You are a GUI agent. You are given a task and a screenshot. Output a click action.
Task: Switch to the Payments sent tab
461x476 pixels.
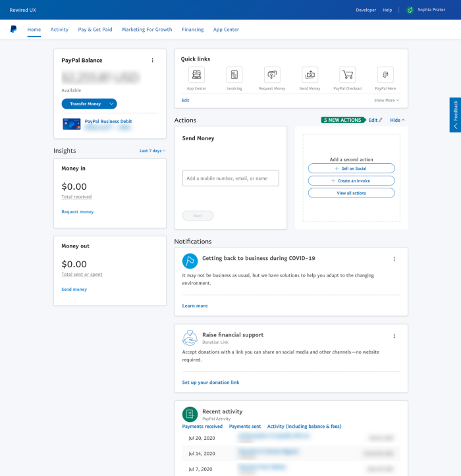(244, 427)
